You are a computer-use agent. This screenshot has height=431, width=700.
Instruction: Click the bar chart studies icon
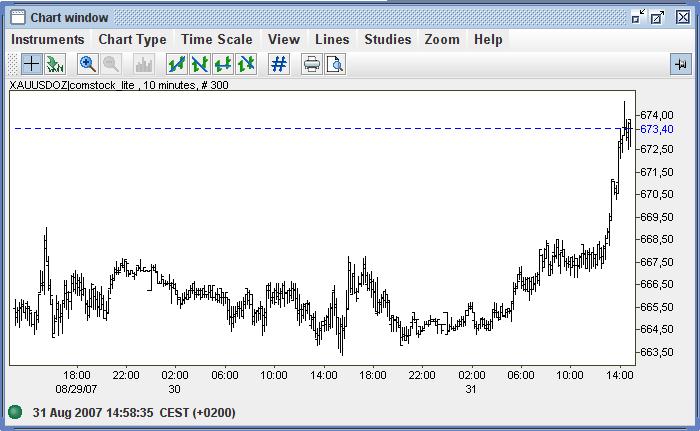click(143, 64)
